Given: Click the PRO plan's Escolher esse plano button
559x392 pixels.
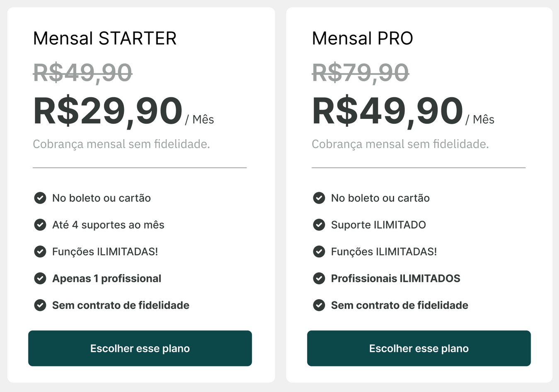Looking at the screenshot, I should tap(419, 348).
